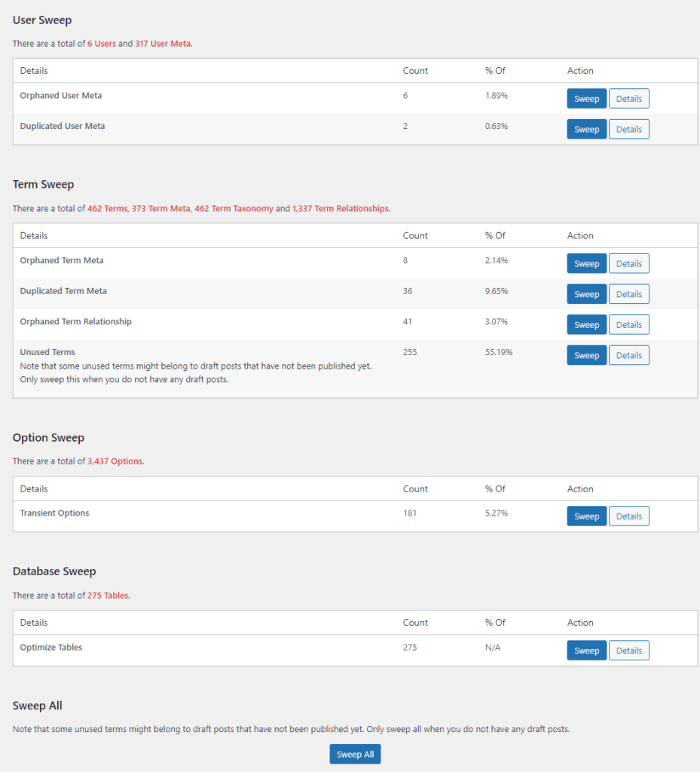View Details of Duplicated Term Meta
Image resolution: width=700 pixels, height=772 pixels.
tap(628, 293)
